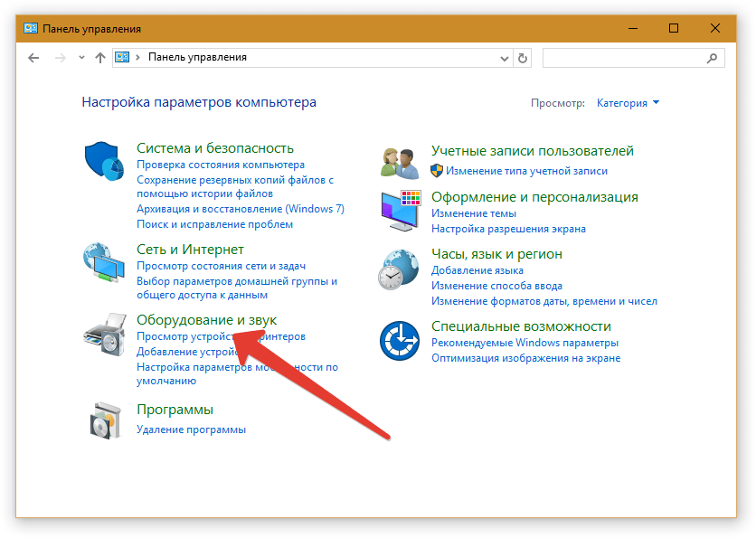Close the Control Panel window

715,28
